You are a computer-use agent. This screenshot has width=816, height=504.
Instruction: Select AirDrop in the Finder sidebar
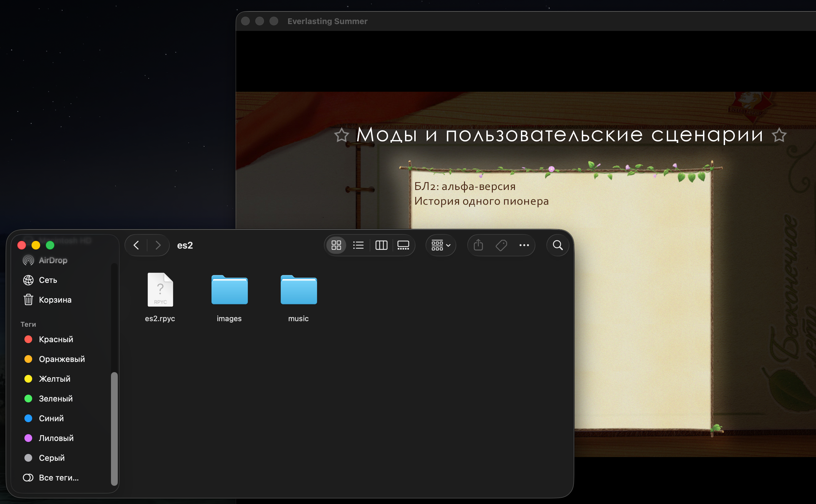(53, 260)
